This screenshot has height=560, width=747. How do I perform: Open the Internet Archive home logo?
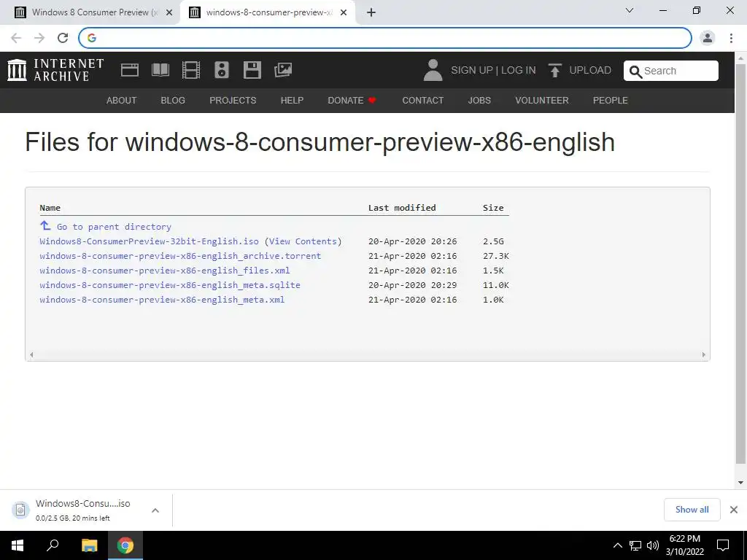tap(55, 70)
